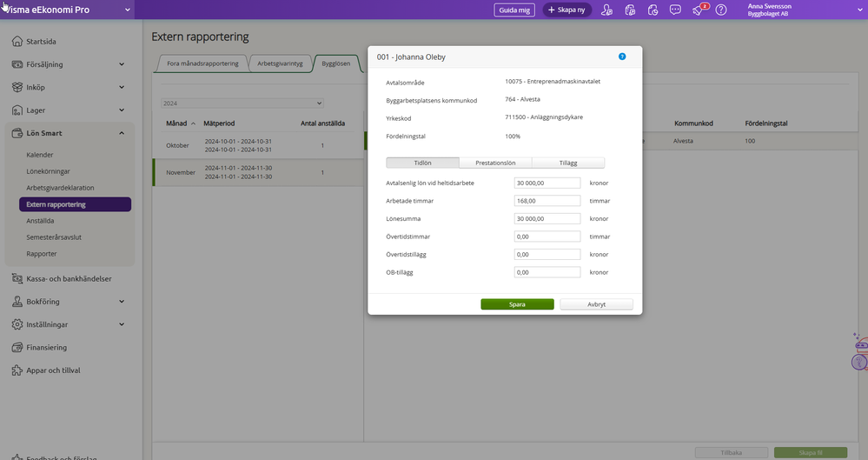The height and width of the screenshot is (460, 868).
Task: Click the question mark help icon in top bar
Action: click(x=720, y=10)
